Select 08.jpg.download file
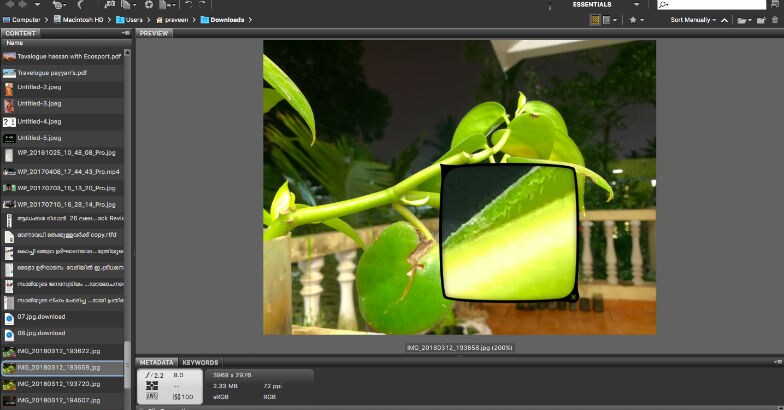 [x=62, y=334]
